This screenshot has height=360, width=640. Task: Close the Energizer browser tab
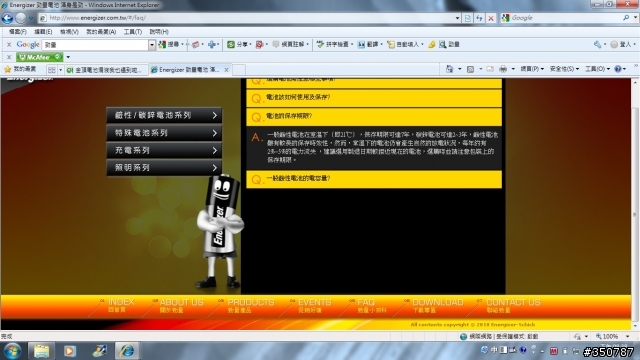coord(227,70)
